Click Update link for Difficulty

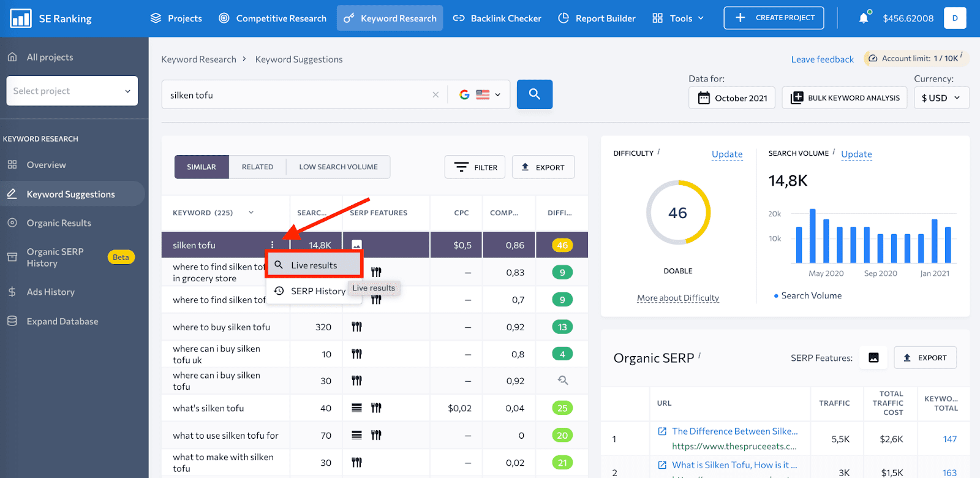tap(727, 154)
